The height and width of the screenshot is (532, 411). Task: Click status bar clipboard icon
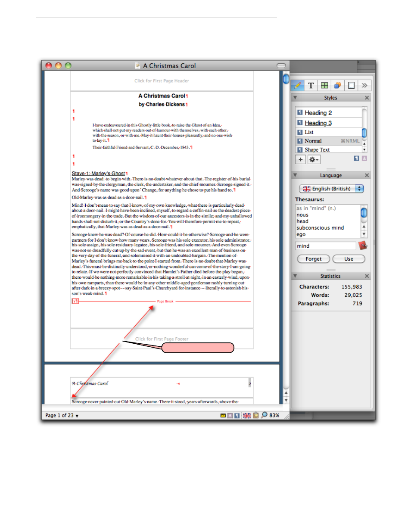256,416
